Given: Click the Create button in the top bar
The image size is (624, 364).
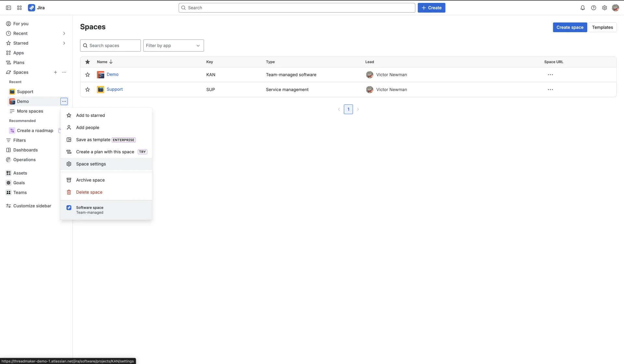Looking at the screenshot, I should [431, 8].
